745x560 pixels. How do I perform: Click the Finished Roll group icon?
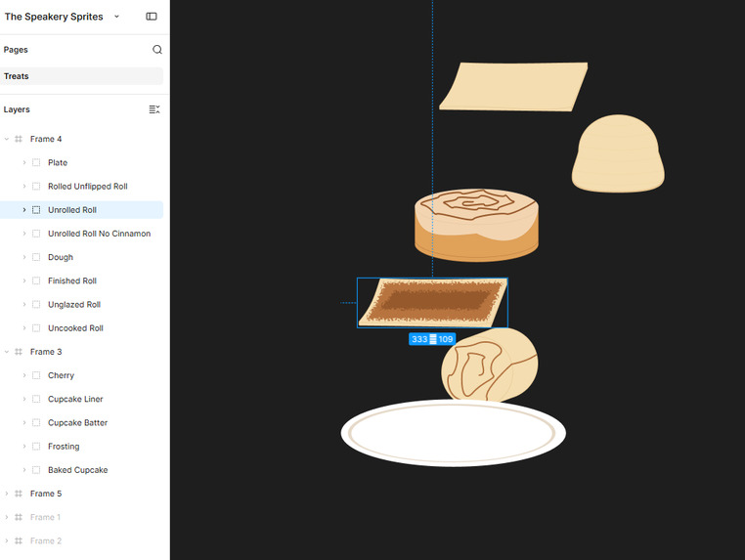pos(36,280)
